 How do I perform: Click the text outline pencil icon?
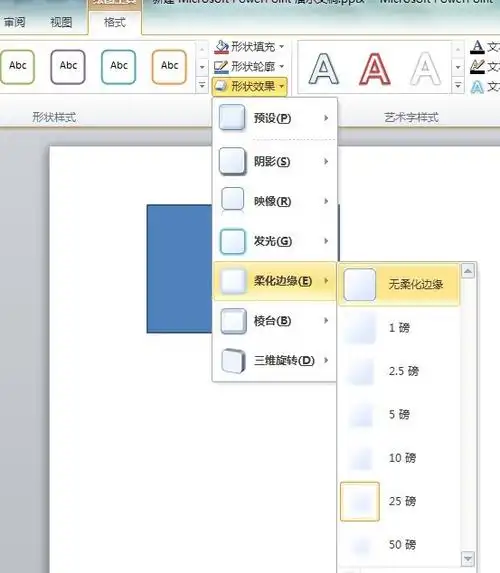(477, 67)
